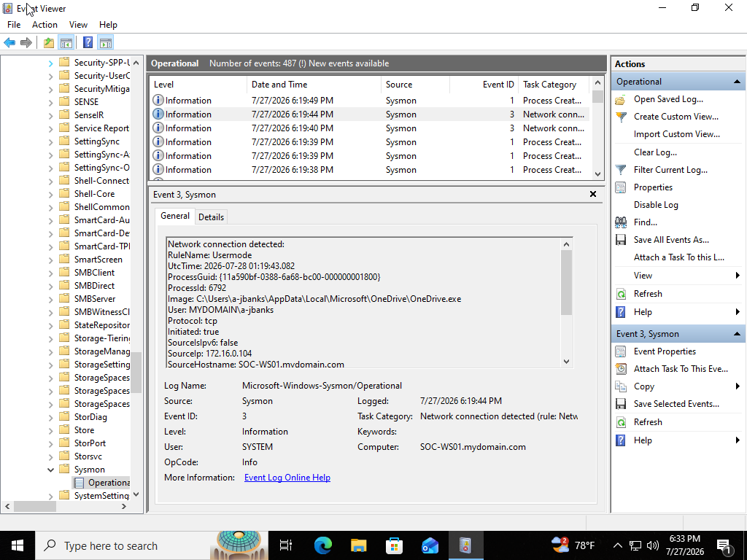Viewport: 747px width, 560px height.
Task: Click the Save All Events As disk icon
Action: point(620,240)
